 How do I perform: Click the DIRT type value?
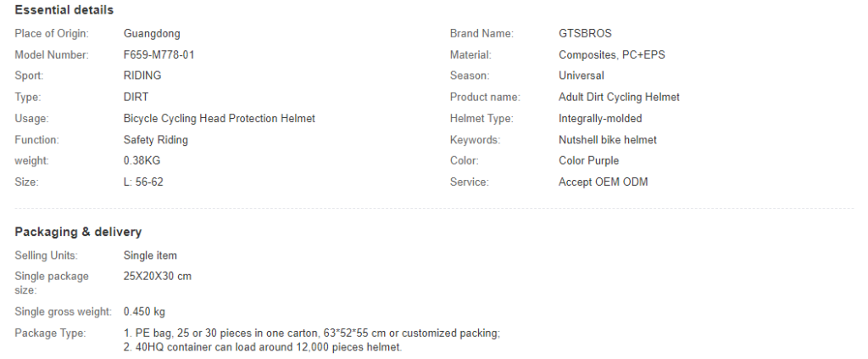[x=136, y=97]
